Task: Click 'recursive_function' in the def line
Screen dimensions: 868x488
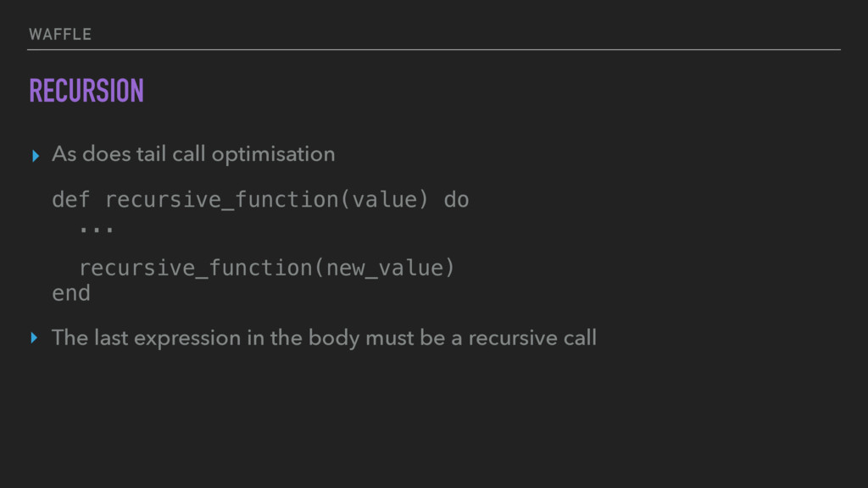Action: pos(222,200)
